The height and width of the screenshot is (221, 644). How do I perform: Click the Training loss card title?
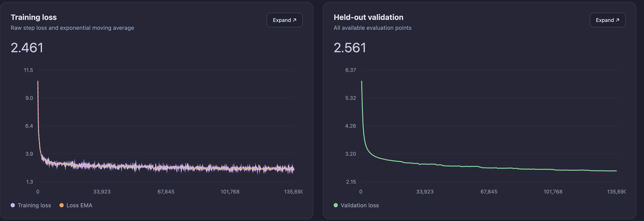(x=34, y=17)
